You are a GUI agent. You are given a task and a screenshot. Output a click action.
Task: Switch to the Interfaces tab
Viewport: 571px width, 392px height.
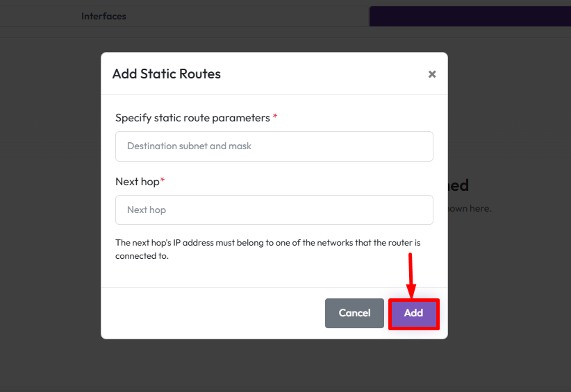[104, 16]
